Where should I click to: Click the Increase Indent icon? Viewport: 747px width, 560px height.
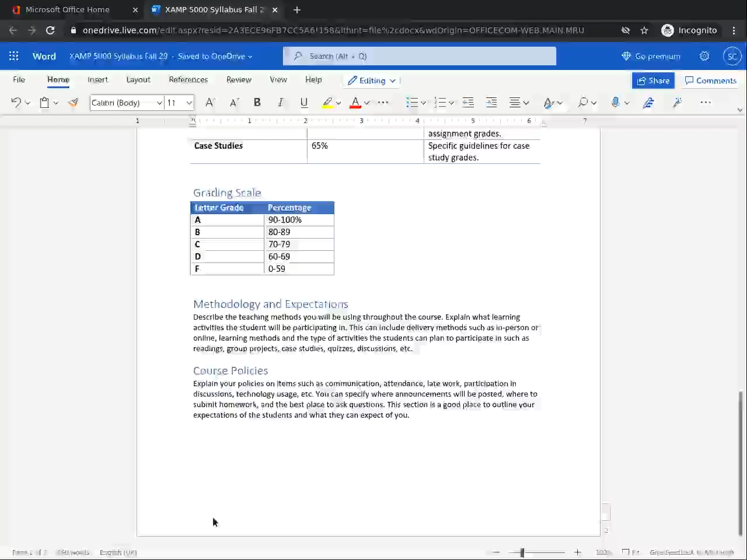(x=491, y=103)
